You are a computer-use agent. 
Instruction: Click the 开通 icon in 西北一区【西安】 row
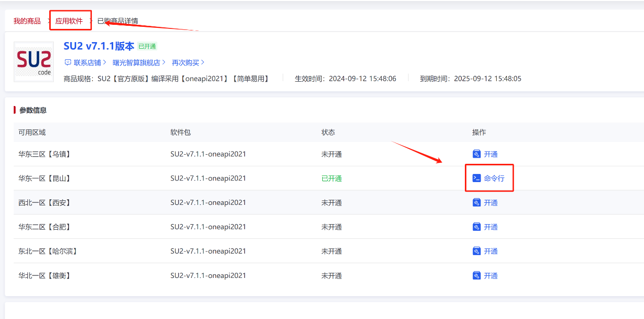[477, 203]
